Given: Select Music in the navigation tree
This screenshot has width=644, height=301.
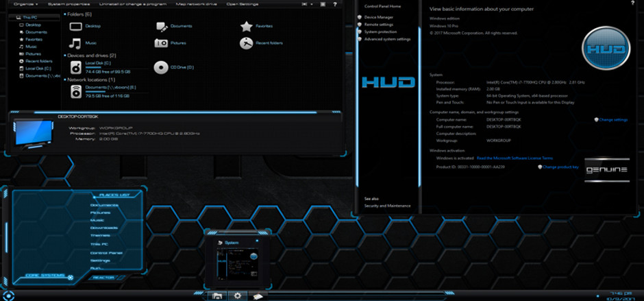Looking at the screenshot, I should (32, 47).
